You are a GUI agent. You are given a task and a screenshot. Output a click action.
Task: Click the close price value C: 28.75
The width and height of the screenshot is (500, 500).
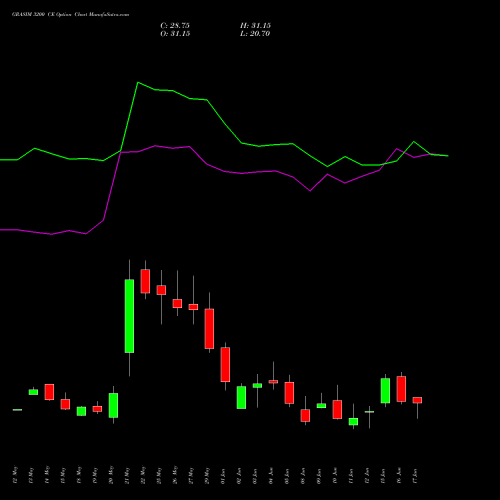click(x=175, y=26)
